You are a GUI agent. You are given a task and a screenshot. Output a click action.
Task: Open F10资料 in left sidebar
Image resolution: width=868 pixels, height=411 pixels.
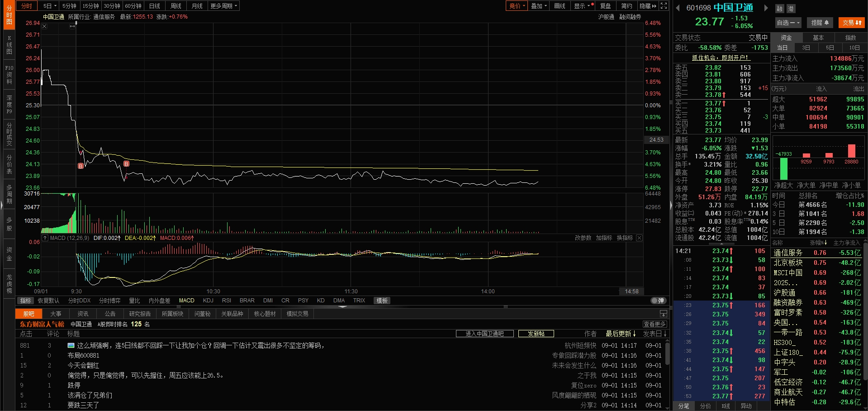click(9, 75)
